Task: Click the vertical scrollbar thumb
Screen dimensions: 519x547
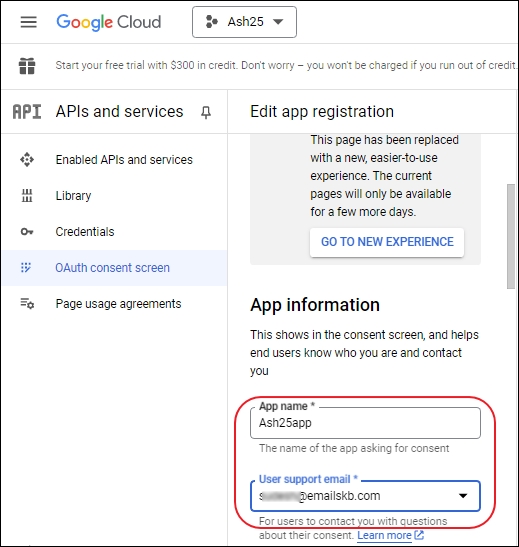Action: click(x=511, y=237)
